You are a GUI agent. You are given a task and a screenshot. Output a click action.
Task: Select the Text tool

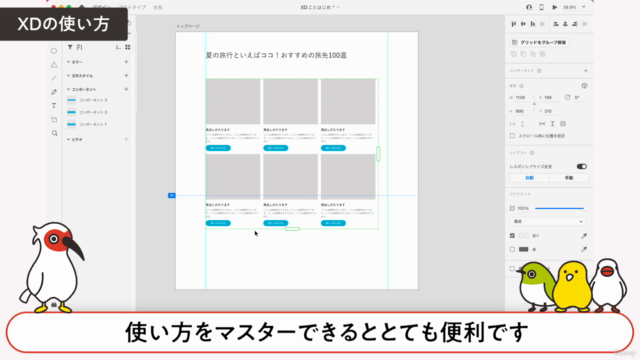tap(54, 106)
